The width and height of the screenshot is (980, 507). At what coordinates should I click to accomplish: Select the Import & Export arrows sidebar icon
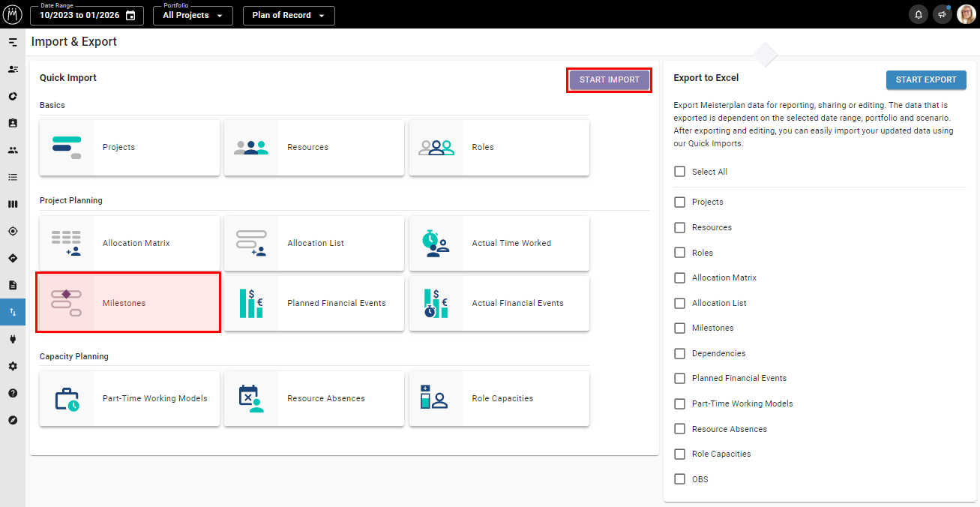pos(13,312)
